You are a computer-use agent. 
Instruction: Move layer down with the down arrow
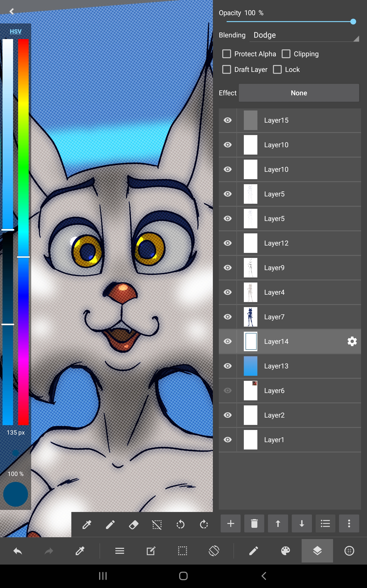(x=301, y=523)
